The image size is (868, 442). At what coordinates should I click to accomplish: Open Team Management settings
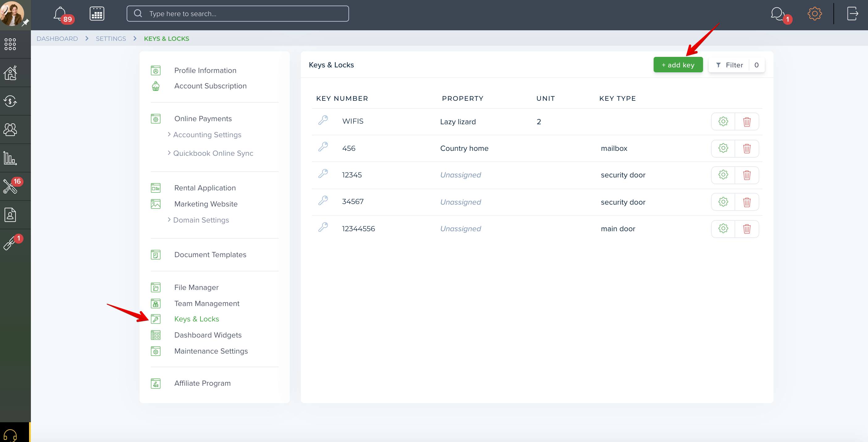click(207, 303)
